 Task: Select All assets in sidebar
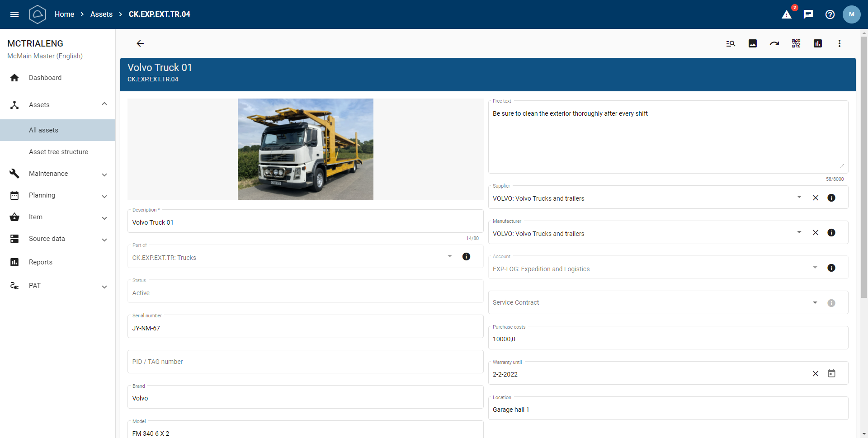point(57,130)
